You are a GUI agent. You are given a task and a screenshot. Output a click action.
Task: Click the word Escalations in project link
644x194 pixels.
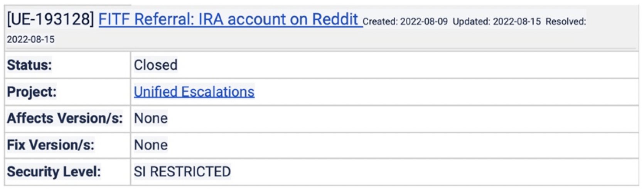click(x=218, y=92)
